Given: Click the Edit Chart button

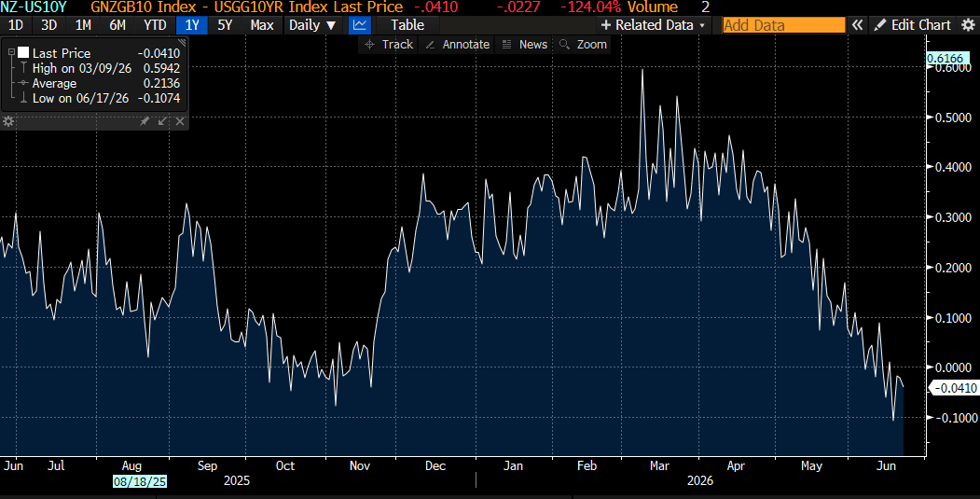Looking at the screenshot, I should click(x=913, y=25).
